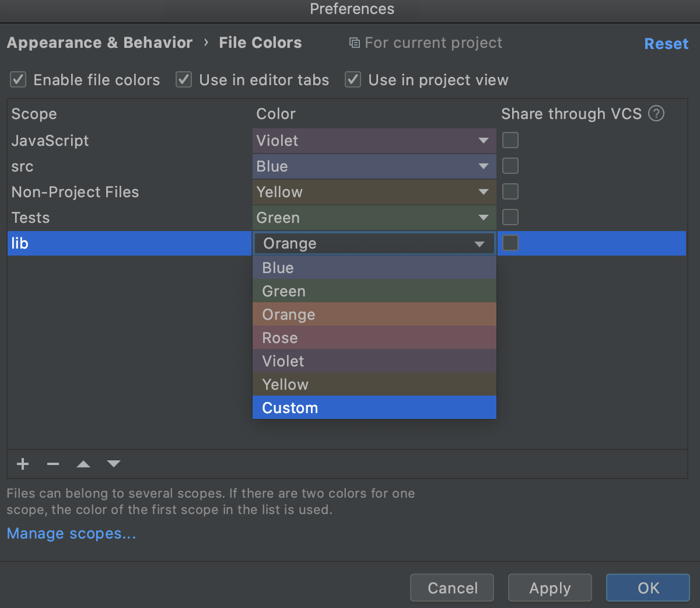Screen dimensions: 700x608
Task: Choose Violet in the color list
Action: coord(374,361)
